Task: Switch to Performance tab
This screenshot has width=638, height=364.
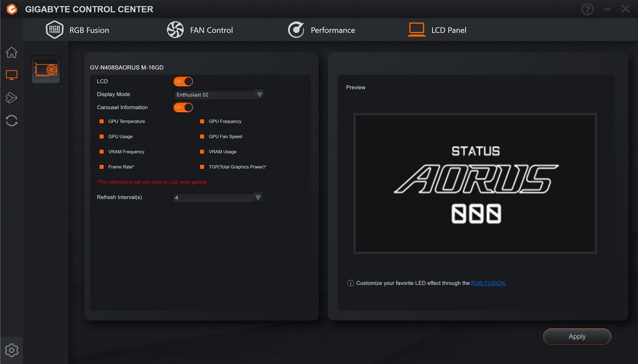Action: click(321, 30)
